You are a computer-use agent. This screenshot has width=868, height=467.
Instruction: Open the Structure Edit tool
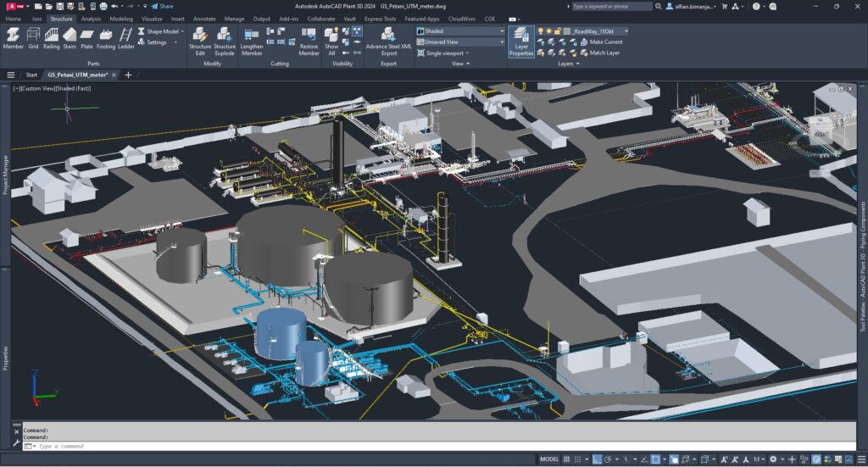200,42
